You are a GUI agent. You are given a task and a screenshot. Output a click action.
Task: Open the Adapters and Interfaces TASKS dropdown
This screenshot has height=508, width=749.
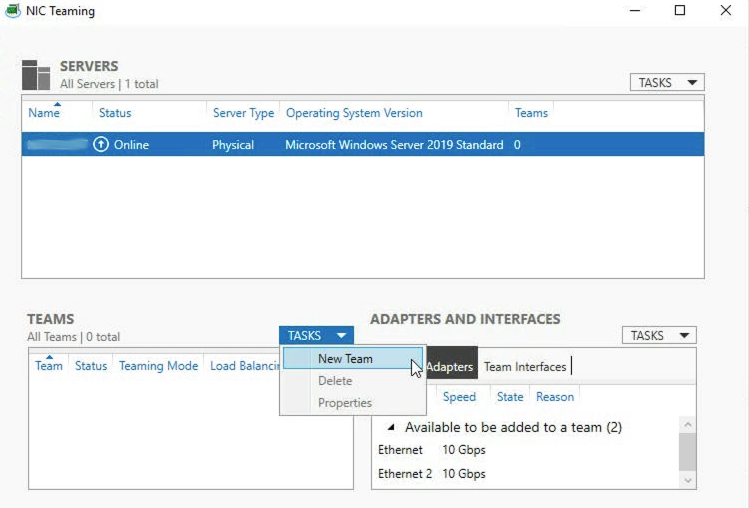[x=659, y=336]
